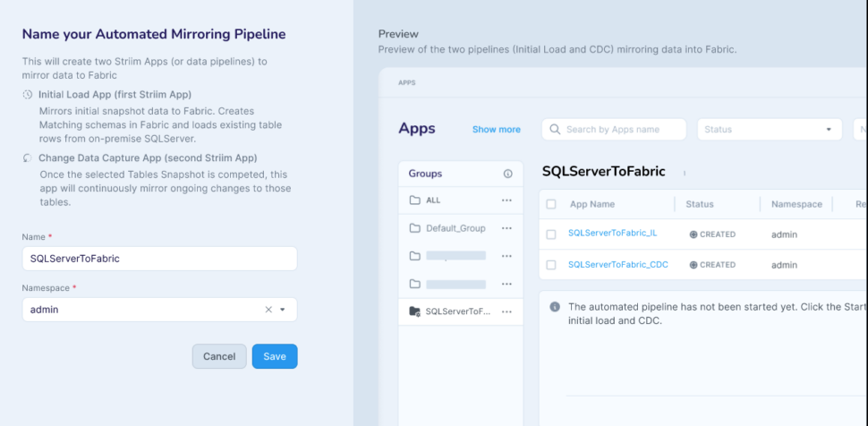Save the pipeline name
This screenshot has width=868, height=426.
[275, 356]
